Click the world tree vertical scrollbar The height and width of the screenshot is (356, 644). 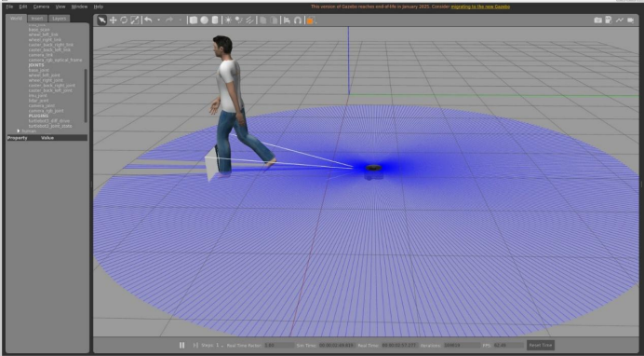coord(86,95)
